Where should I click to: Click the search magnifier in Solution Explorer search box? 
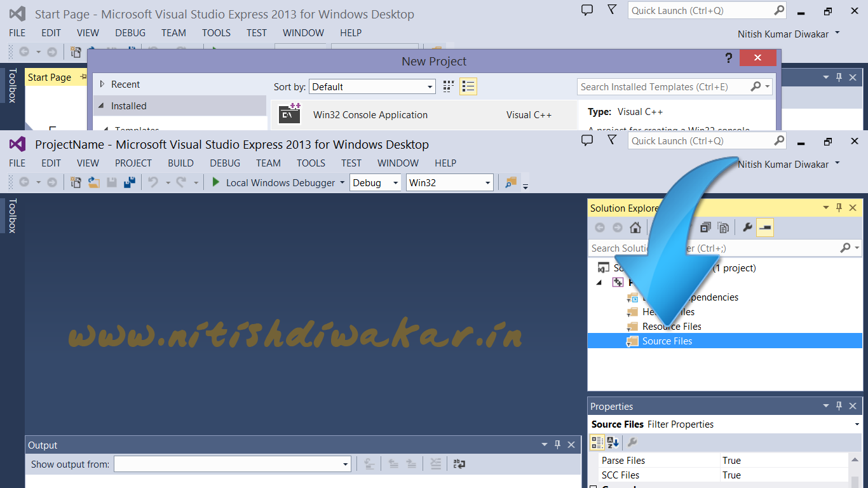click(845, 248)
